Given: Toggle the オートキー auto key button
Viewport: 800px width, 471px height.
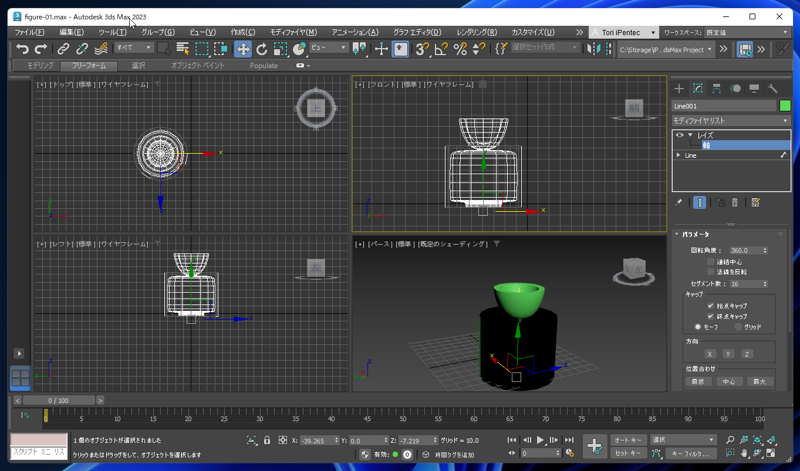Looking at the screenshot, I should point(628,440).
